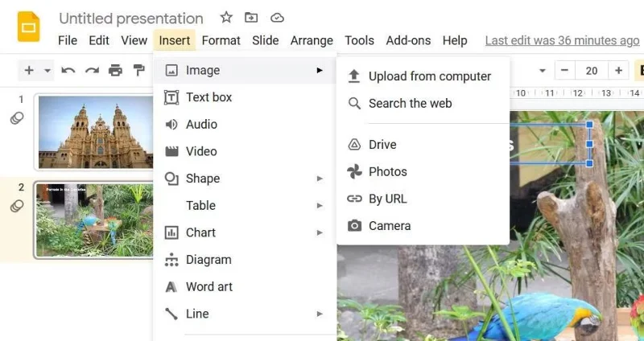644x341 pixels.
Task: Star the Untitled presentation
Action: pos(226,18)
